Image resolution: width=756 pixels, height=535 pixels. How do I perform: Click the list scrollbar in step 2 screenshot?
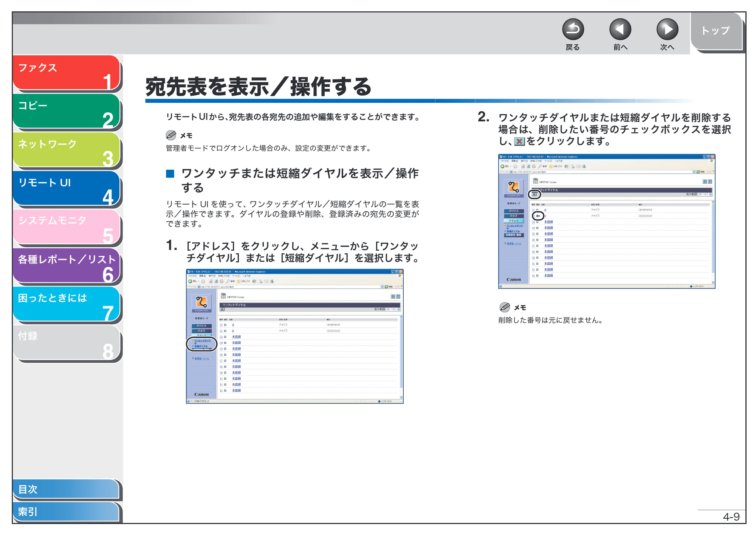713,242
